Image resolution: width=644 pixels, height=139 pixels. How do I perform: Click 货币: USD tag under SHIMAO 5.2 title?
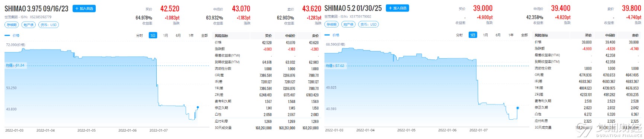coord(369,25)
